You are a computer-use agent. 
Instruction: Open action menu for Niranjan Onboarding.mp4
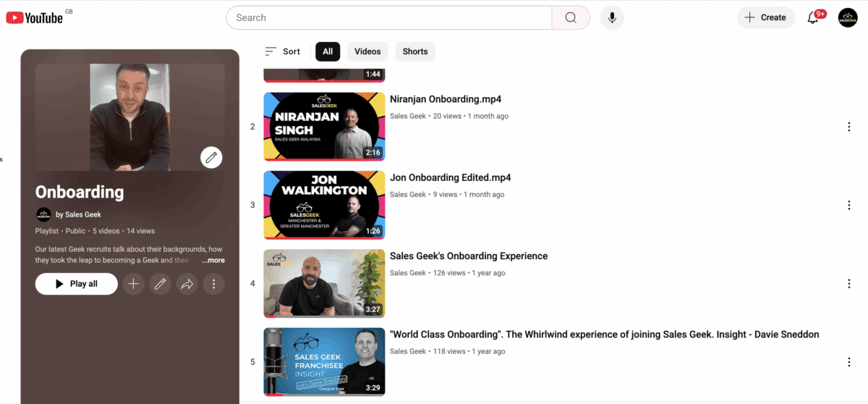tap(849, 127)
